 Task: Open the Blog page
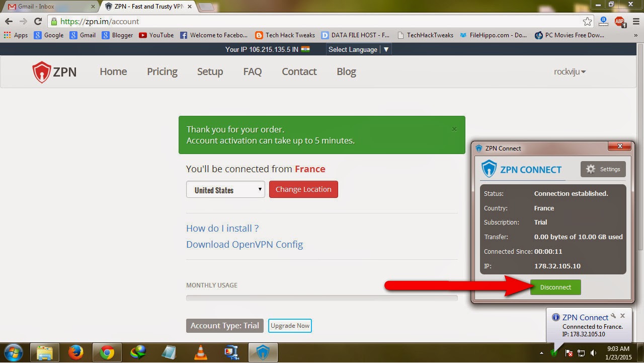[x=346, y=72]
